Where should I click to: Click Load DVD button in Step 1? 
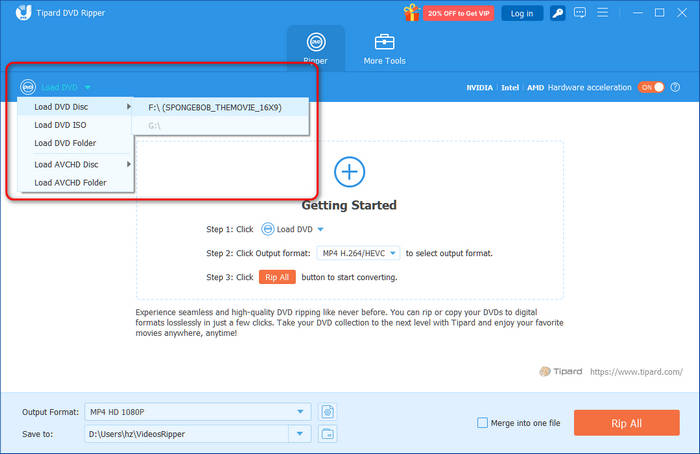click(287, 229)
